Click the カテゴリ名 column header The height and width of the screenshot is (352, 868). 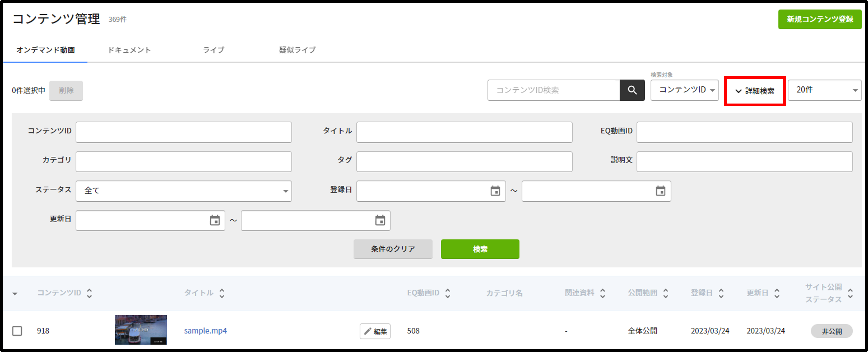pos(504,293)
